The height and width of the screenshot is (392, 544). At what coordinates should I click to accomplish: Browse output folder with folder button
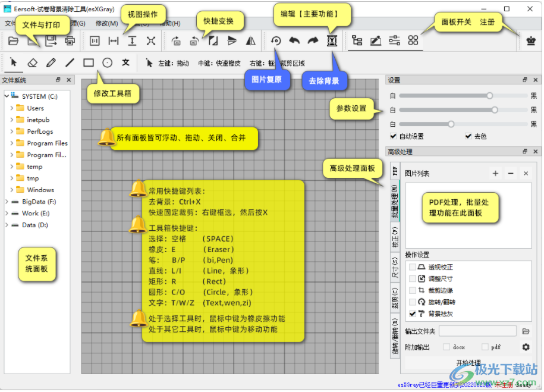tap(526, 331)
